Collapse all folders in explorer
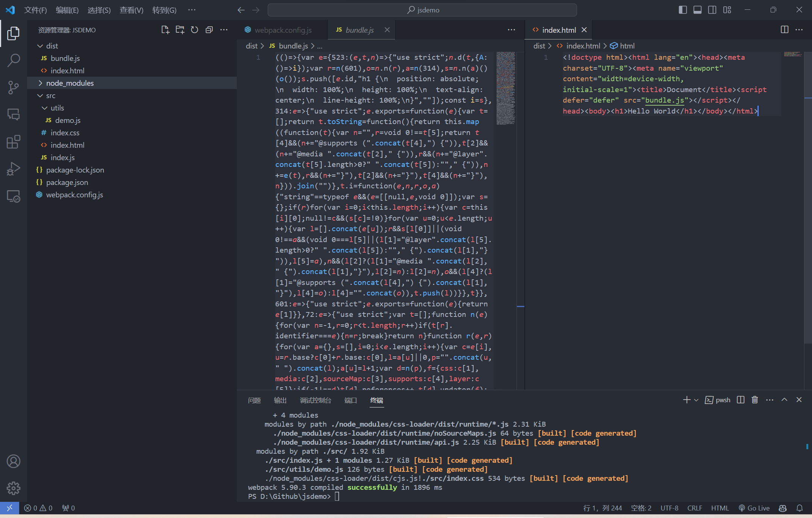The height and width of the screenshot is (518, 812). coord(209,30)
